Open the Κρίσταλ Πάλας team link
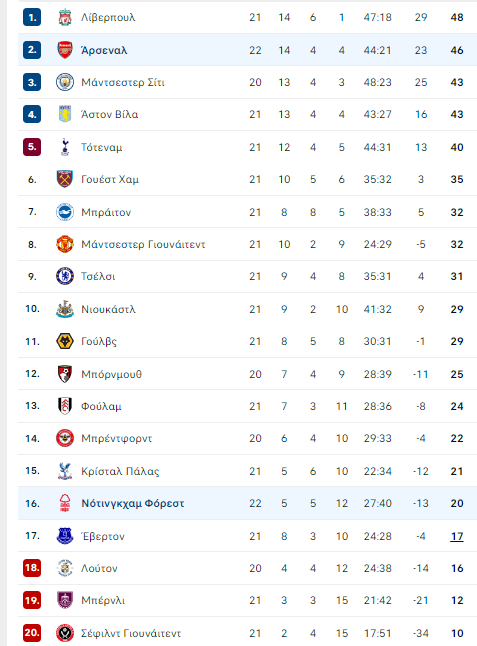The height and width of the screenshot is (646, 477). tap(120, 471)
